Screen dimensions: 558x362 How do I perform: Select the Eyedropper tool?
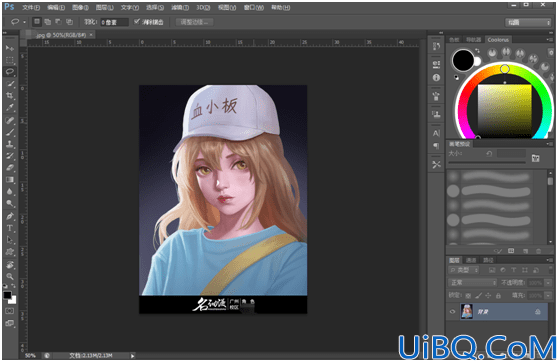pyautogui.click(x=10, y=107)
